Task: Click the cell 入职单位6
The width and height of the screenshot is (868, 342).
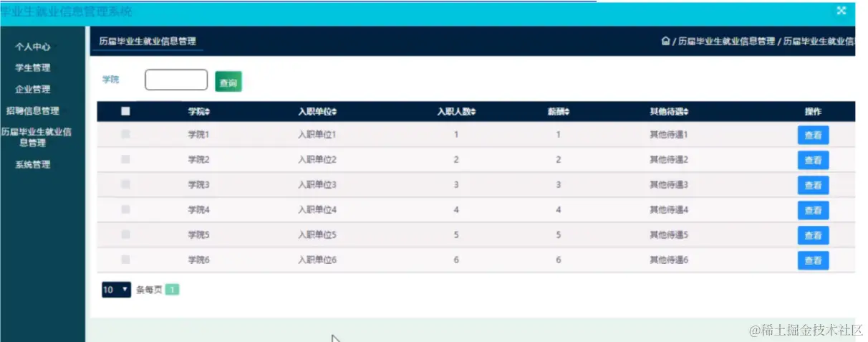Action: (317, 260)
